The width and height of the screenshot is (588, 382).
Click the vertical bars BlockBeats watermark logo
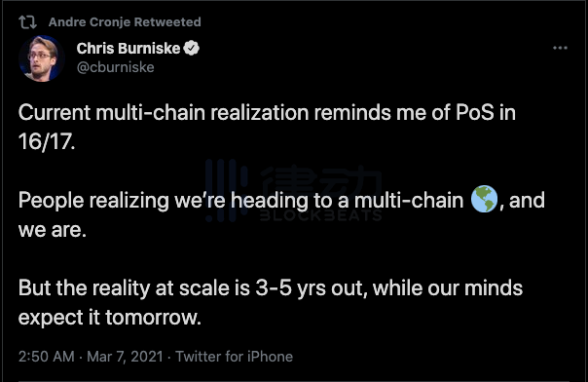[227, 190]
